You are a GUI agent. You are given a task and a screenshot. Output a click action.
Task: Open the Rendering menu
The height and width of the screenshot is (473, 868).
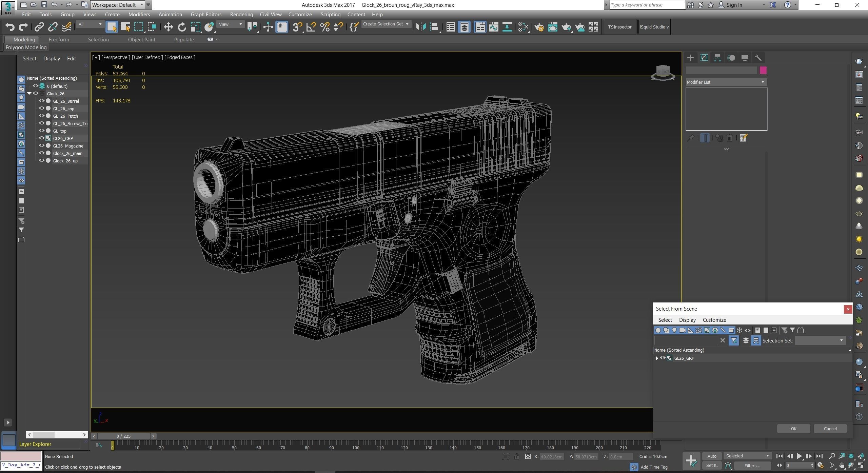(241, 14)
